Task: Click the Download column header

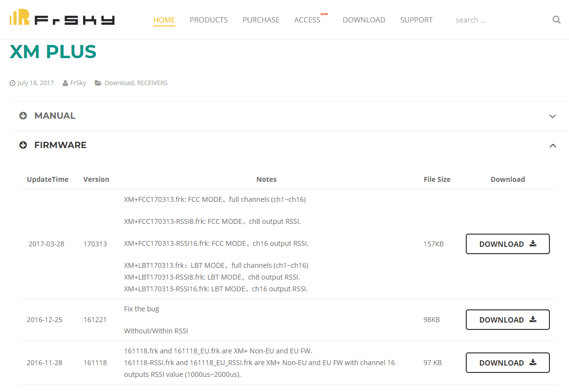Action: [508, 179]
